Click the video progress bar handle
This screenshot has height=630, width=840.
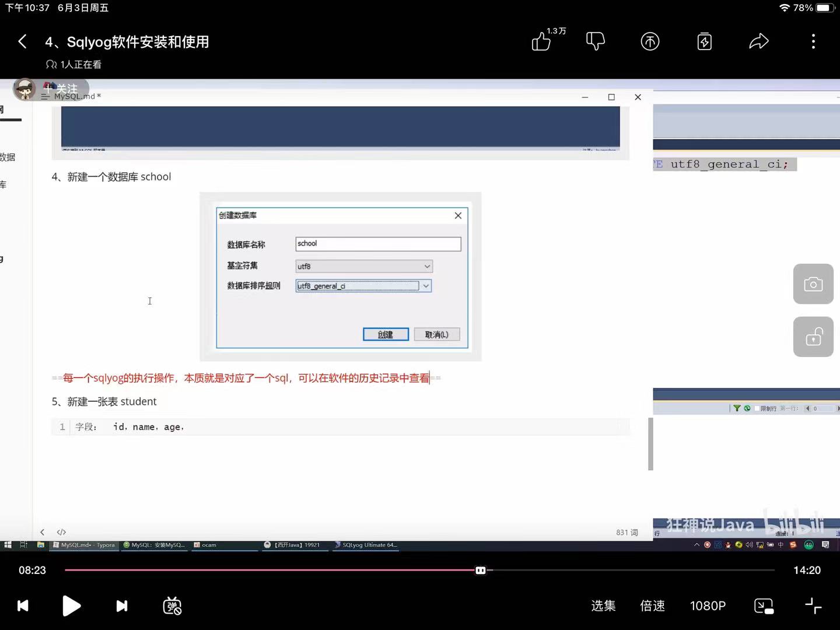tap(481, 570)
